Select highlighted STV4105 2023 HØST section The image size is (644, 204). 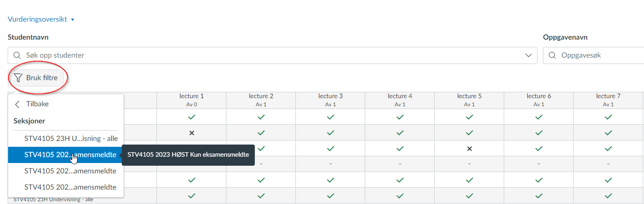coord(65,154)
